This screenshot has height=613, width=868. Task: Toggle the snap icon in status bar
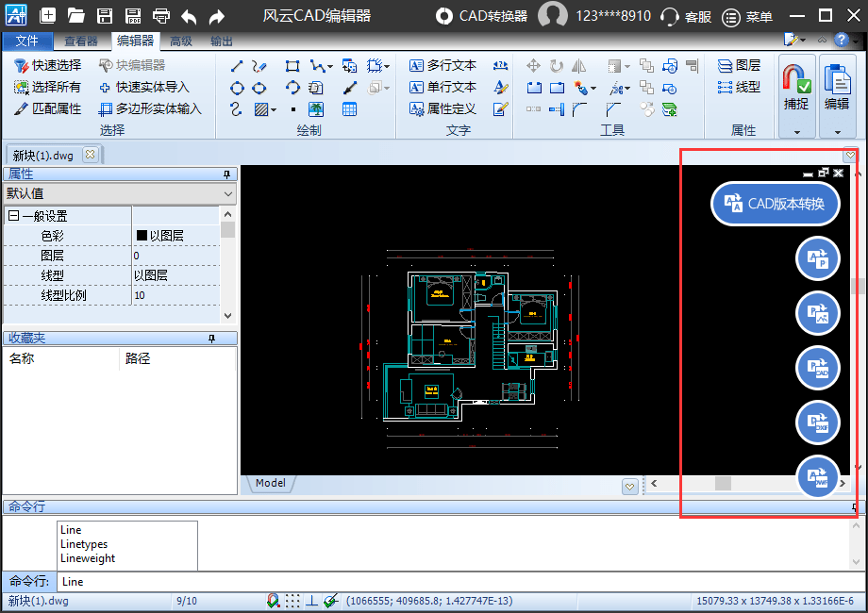pos(274,601)
